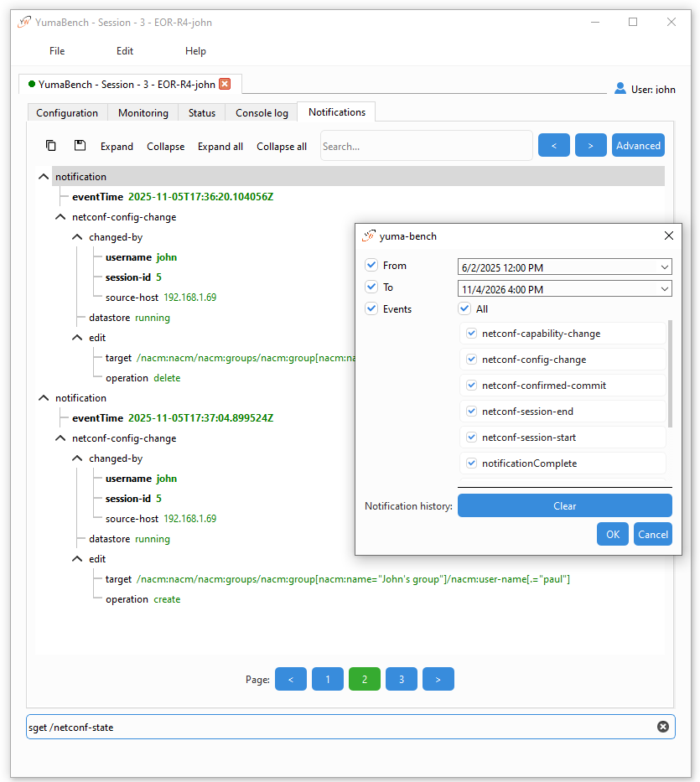Close the session tab with red X icon
Viewport: 700px width, 782px height.
click(x=225, y=84)
